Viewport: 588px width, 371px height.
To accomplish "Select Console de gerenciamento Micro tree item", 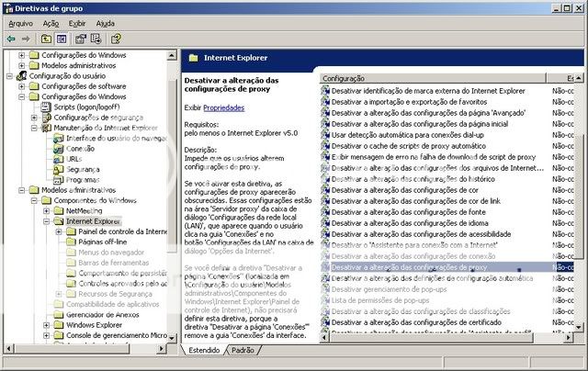I will (x=117, y=335).
